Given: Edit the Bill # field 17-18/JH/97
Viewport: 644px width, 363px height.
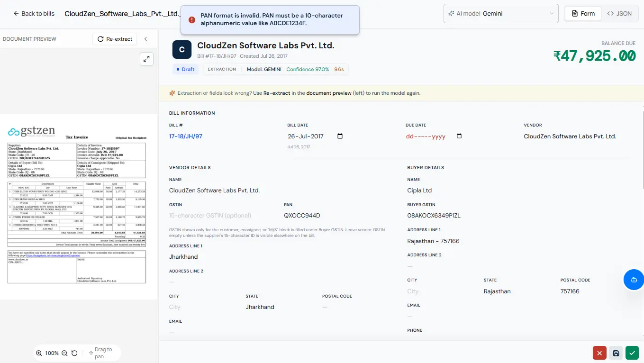Looking at the screenshot, I should tap(186, 136).
